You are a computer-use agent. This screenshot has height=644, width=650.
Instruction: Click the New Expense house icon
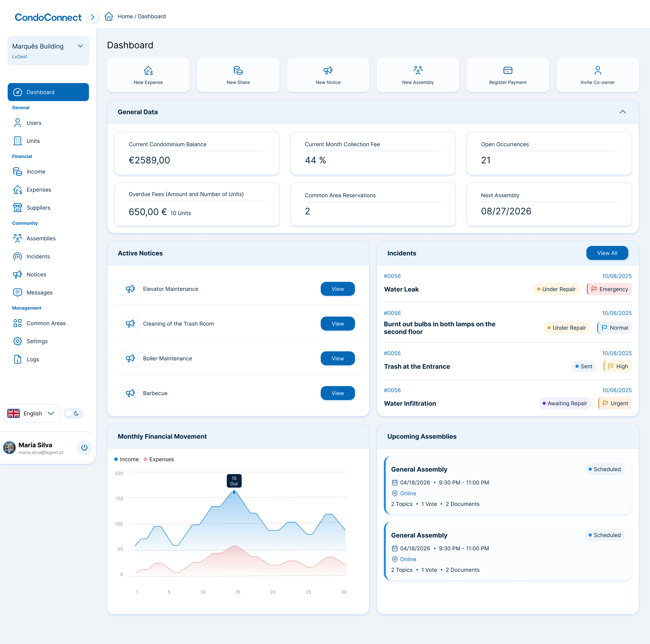click(148, 70)
